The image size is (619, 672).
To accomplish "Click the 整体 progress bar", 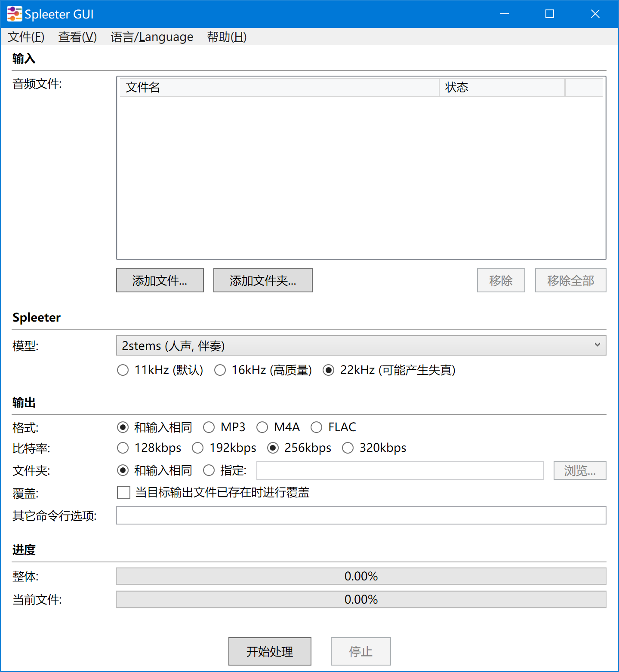I will point(361,576).
